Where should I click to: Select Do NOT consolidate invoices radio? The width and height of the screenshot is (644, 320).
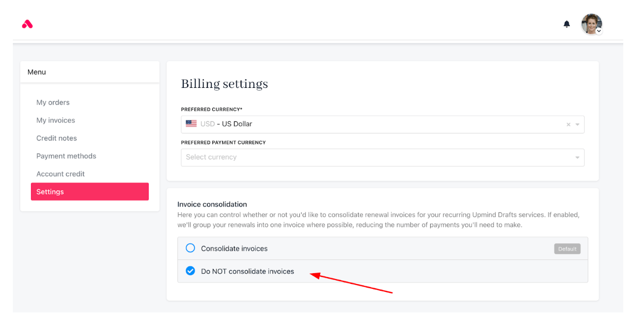[190, 271]
